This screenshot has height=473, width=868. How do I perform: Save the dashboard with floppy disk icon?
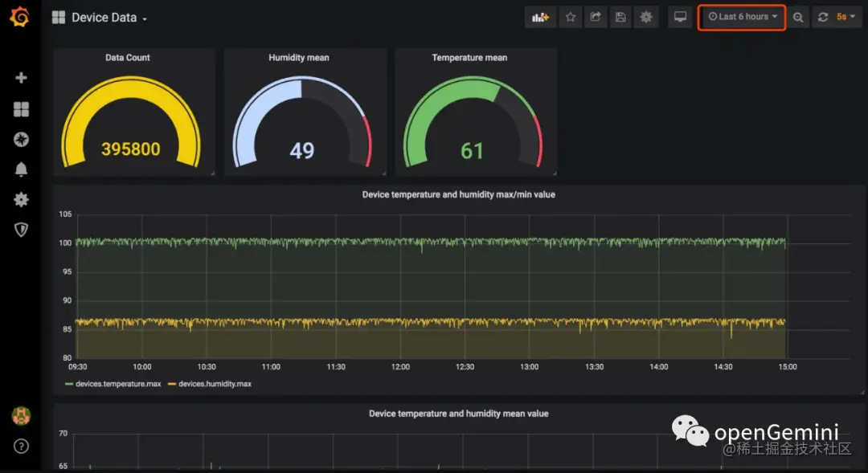coord(620,17)
